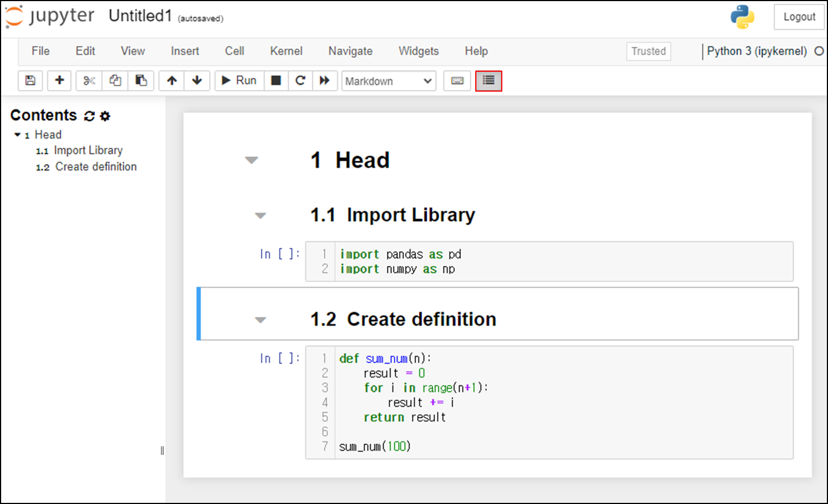
Task: Collapse the Head entry in Contents tree
Action: click(x=18, y=135)
